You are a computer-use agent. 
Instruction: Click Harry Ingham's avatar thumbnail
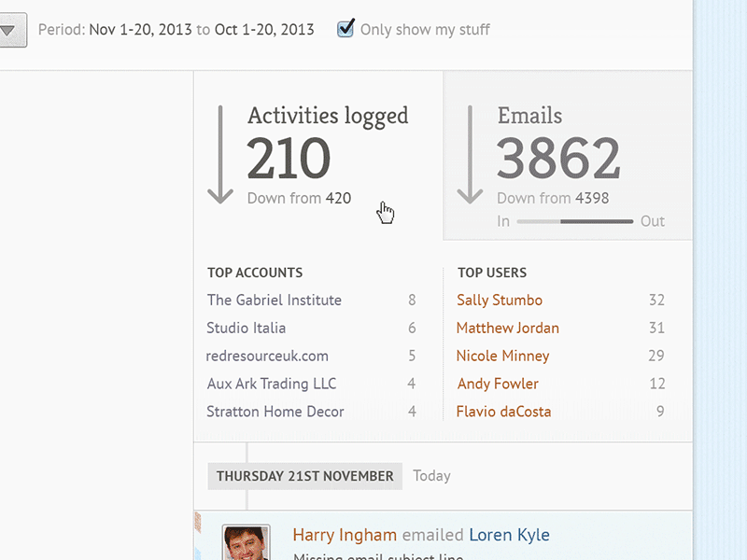pos(246,543)
